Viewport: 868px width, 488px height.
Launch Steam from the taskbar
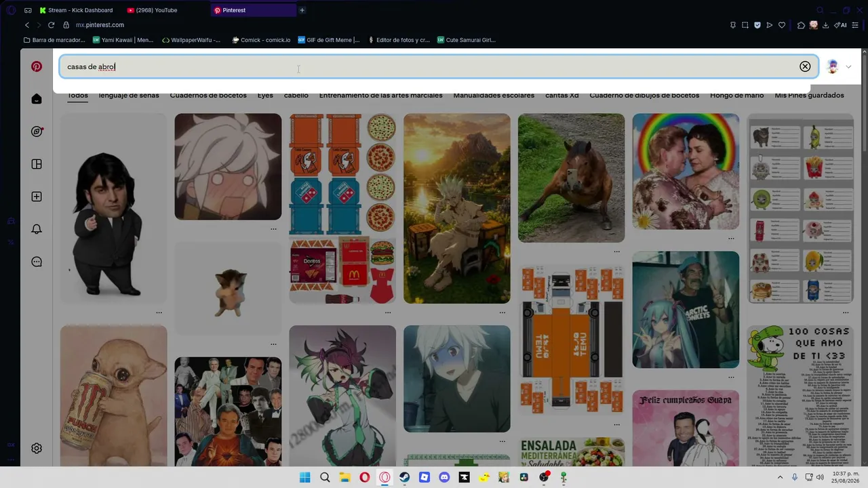tap(405, 477)
